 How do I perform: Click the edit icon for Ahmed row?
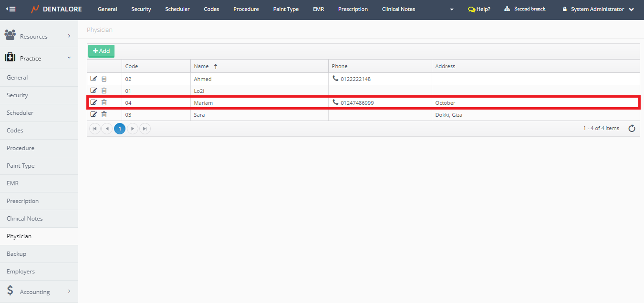[93, 79]
